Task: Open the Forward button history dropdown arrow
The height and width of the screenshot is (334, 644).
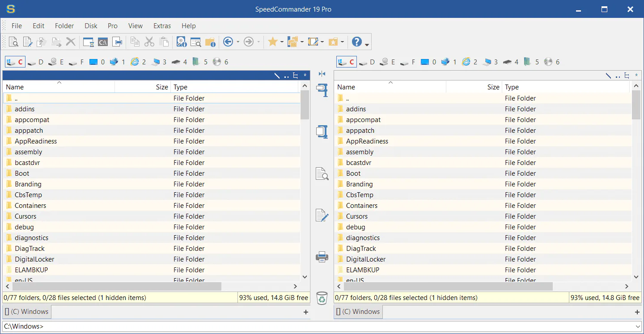Action: 258,42
